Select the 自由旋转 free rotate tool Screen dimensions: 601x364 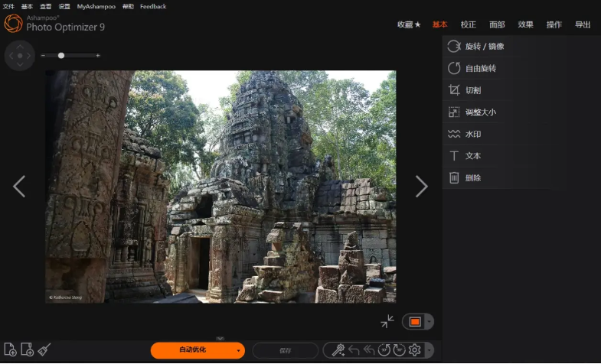coord(480,69)
